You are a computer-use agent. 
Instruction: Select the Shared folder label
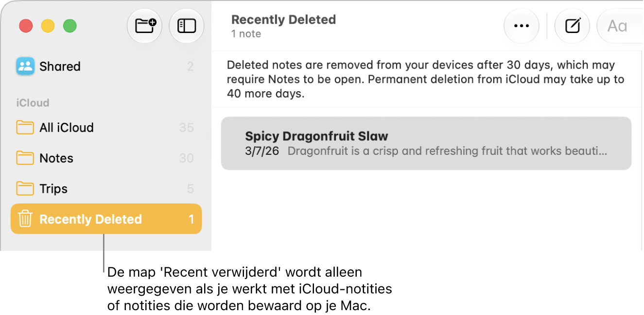[x=60, y=66]
